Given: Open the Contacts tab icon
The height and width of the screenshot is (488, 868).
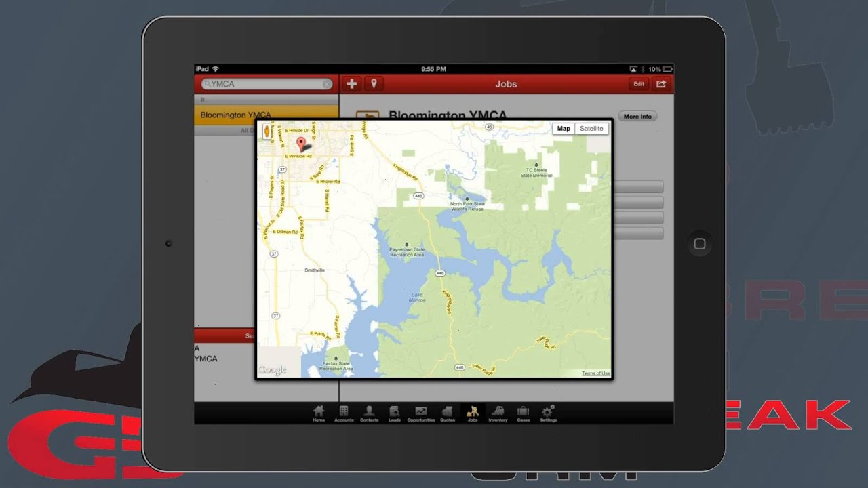Looking at the screenshot, I should (369, 413).
